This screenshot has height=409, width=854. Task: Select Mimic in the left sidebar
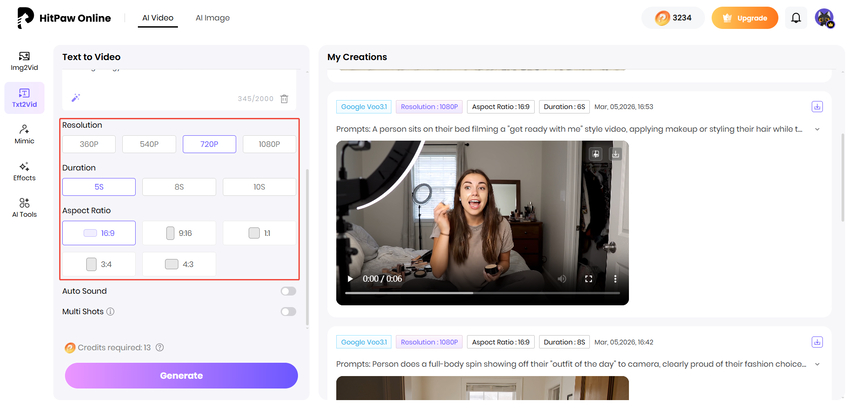pyautogui.click(x=24, y=133)
